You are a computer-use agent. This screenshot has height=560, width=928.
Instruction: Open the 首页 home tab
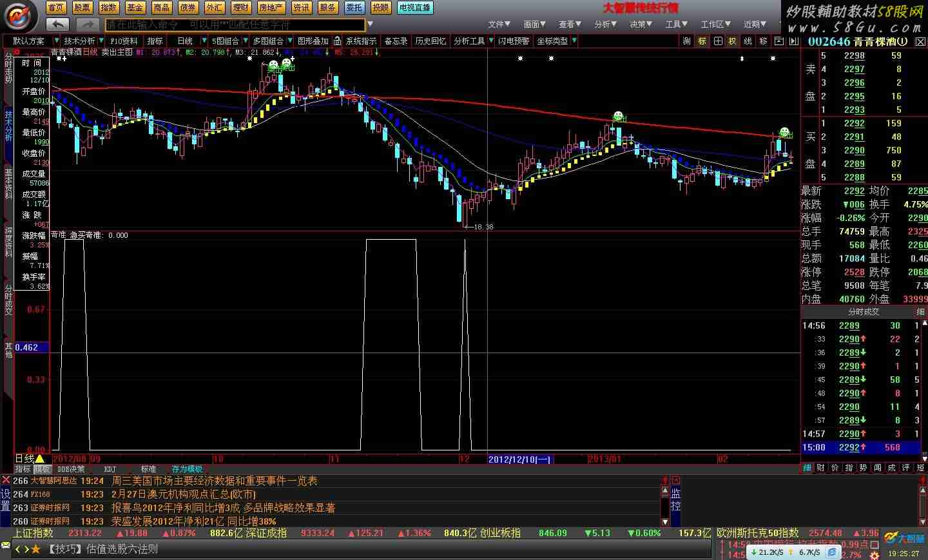coord(56,8)
